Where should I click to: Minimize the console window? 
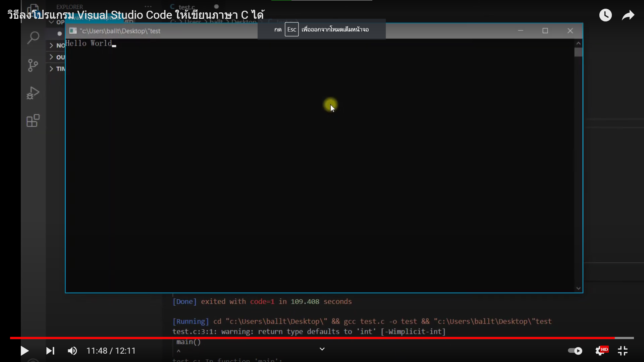(521, 31)
